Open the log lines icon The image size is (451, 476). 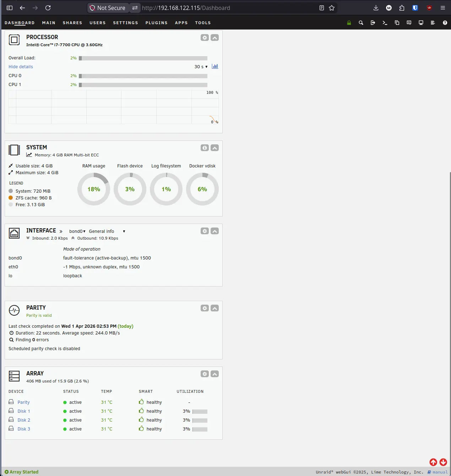433,23
